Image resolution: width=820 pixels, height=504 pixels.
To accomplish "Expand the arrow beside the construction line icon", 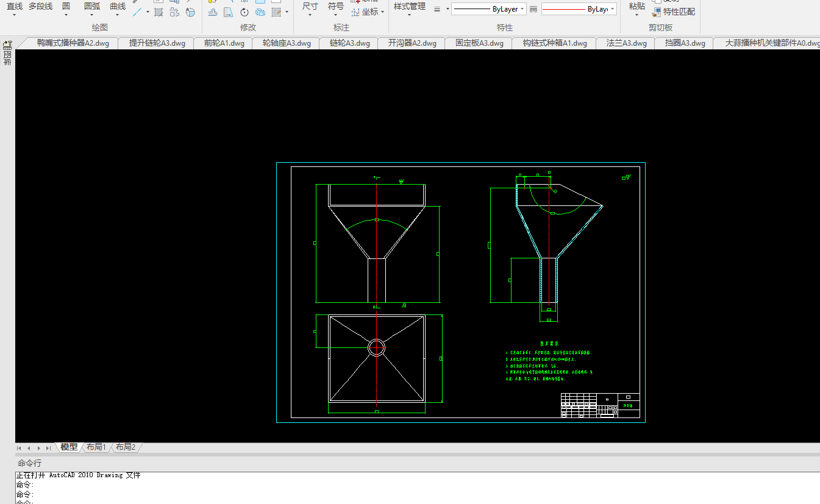I will pyautogui.click(x=148, y=12).
